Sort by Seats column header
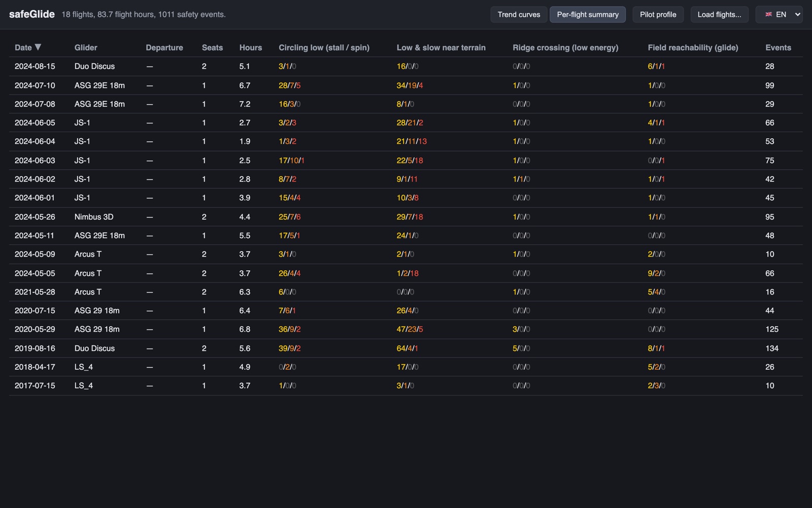This screenshot has height=508, width=812. 212,47
